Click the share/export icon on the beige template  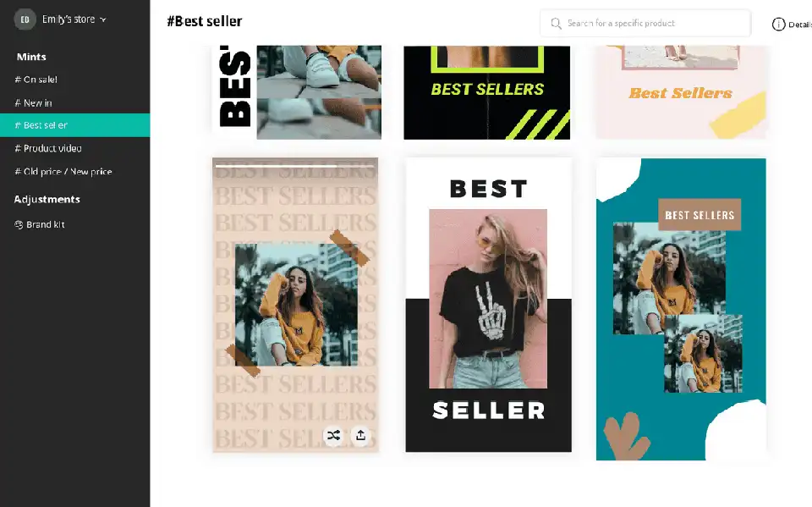pos(361,435)
